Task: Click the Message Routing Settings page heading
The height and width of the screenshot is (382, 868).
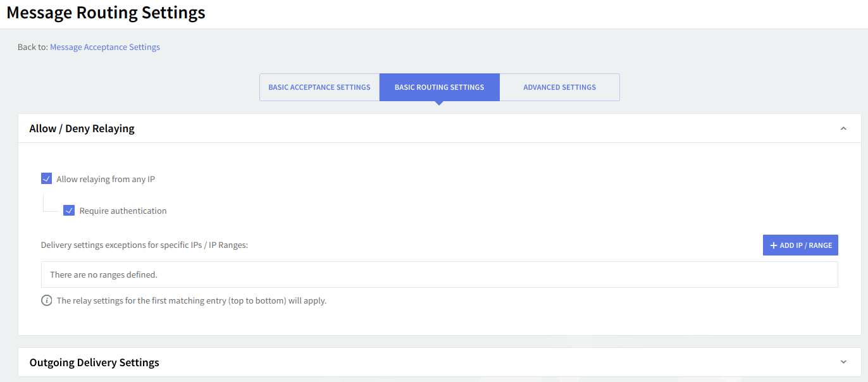Action: [106, 13]
